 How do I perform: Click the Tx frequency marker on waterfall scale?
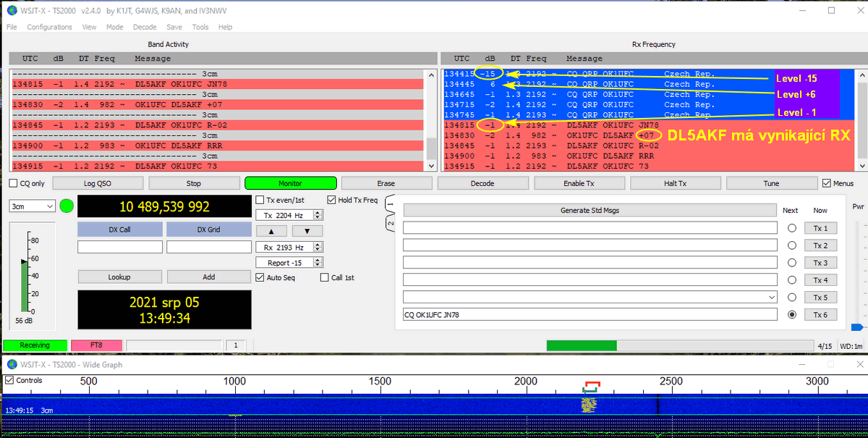tap(592, 384)
